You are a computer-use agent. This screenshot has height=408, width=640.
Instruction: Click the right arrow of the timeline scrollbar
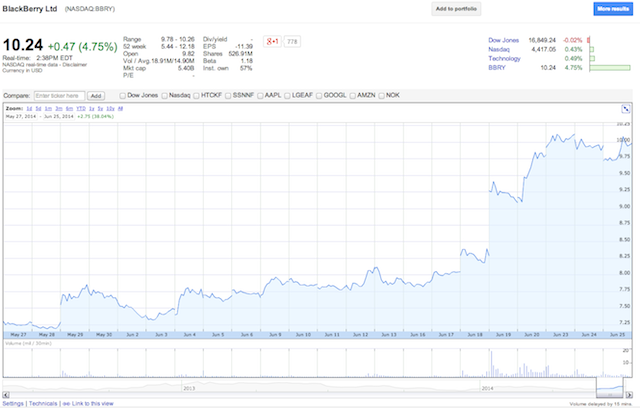point(629,395)
